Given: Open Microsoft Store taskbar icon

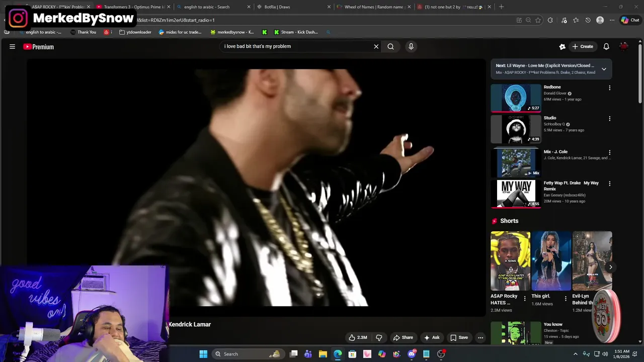Looking at the screenshot, I should pos(352,354).
